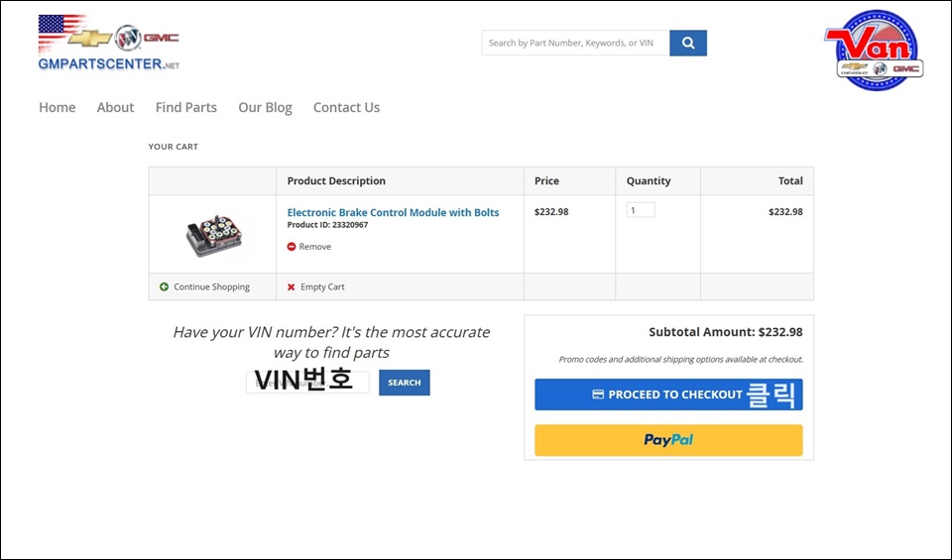
Task: Click the credit card icon on checkout button
Action: coord(598,394)
